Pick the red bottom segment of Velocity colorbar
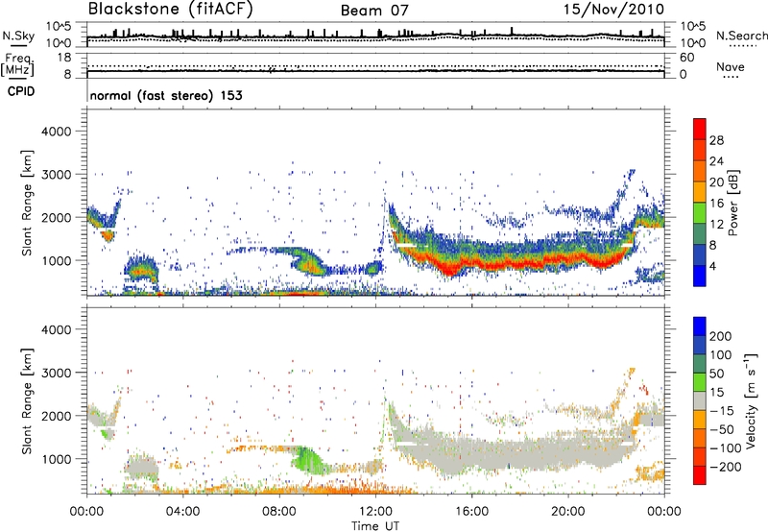Image resolution: width=768 pixels, height=532 pixels. pos(700,475)
